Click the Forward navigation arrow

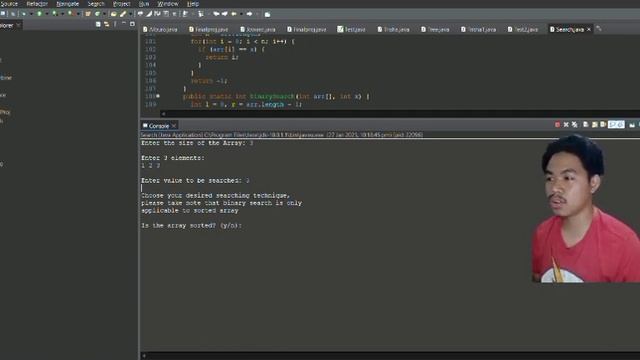point(249,14)
